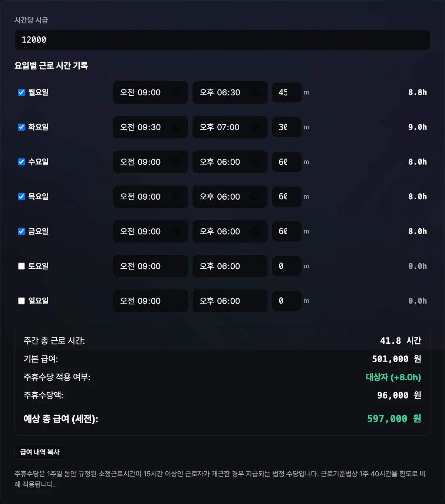Enable the 토요일 checkbox
The width and height of the screenshot is (445, 504).
tap(22, 266)
